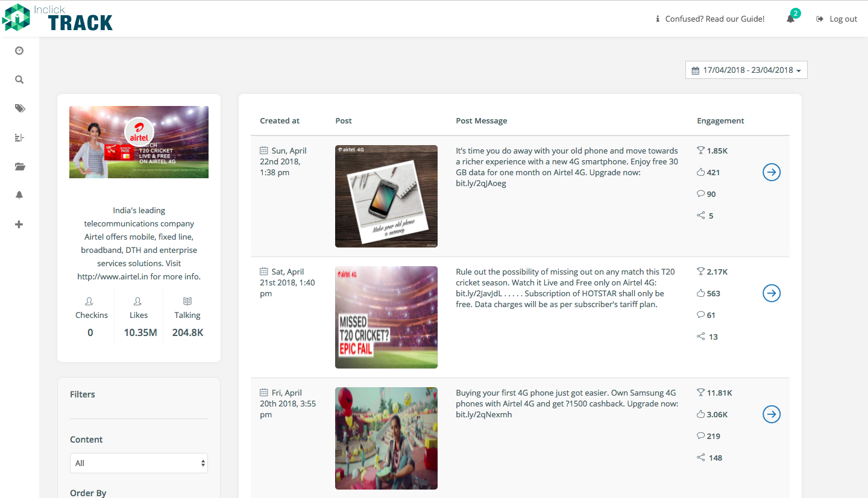868x498 pixels.
Task: Read the 'Confused? Read our Guide!' link
Action: coord(715,19)
